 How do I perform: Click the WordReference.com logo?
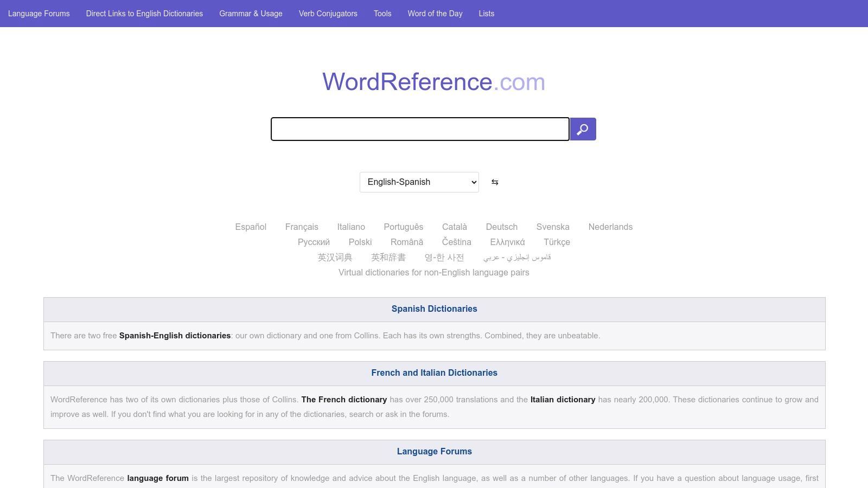[x=433, y=82]
